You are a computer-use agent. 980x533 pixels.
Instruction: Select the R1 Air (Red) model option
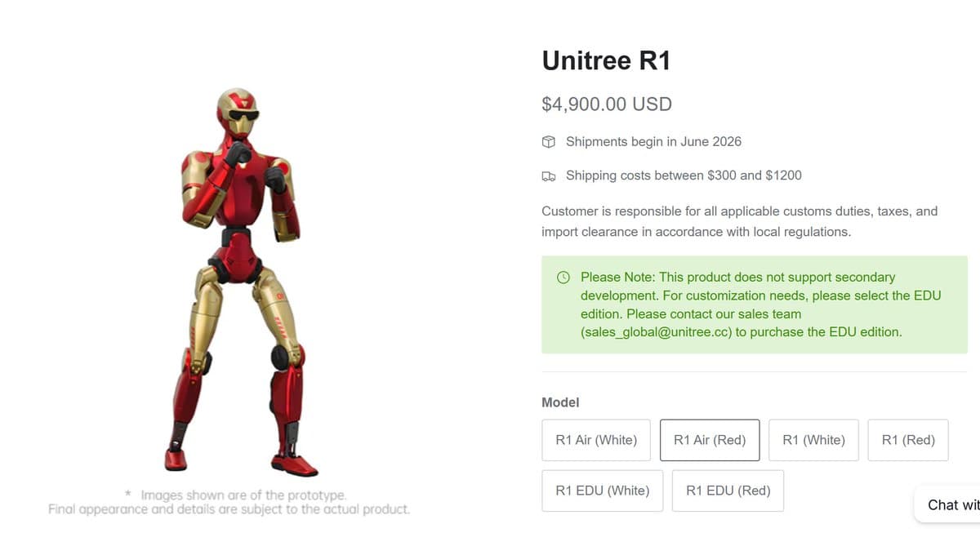710,440
